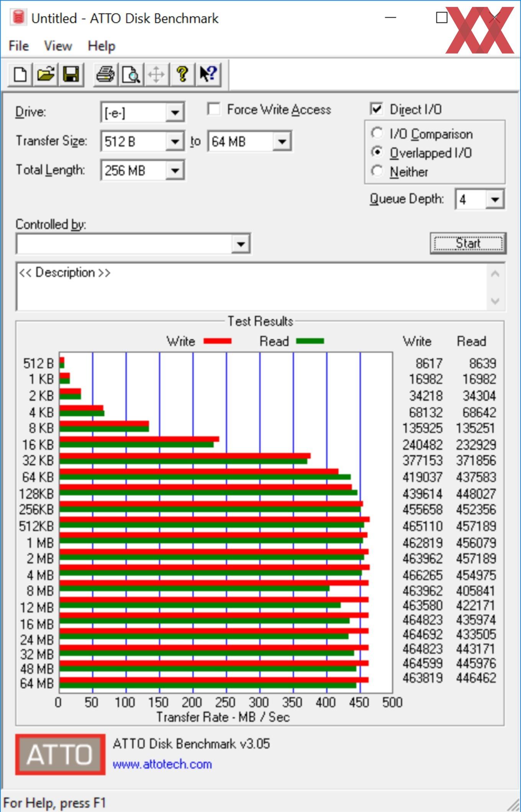
Task: Click the Start button
Action: coord(468,243)
